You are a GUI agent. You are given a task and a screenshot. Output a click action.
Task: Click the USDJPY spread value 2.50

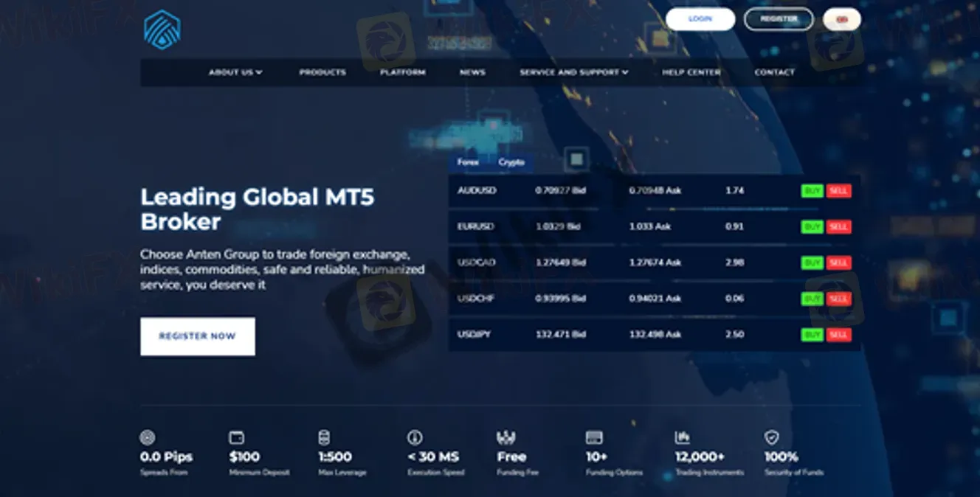735,334
